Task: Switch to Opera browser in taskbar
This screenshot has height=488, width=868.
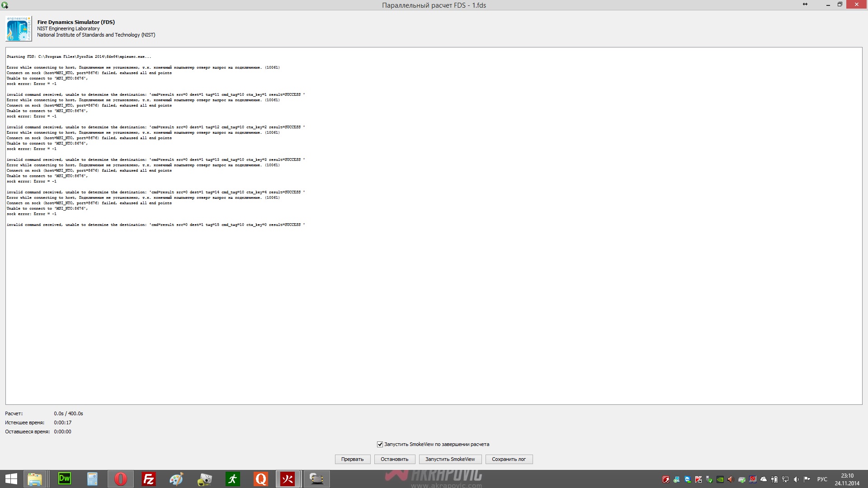Action: tap(121, 479)
